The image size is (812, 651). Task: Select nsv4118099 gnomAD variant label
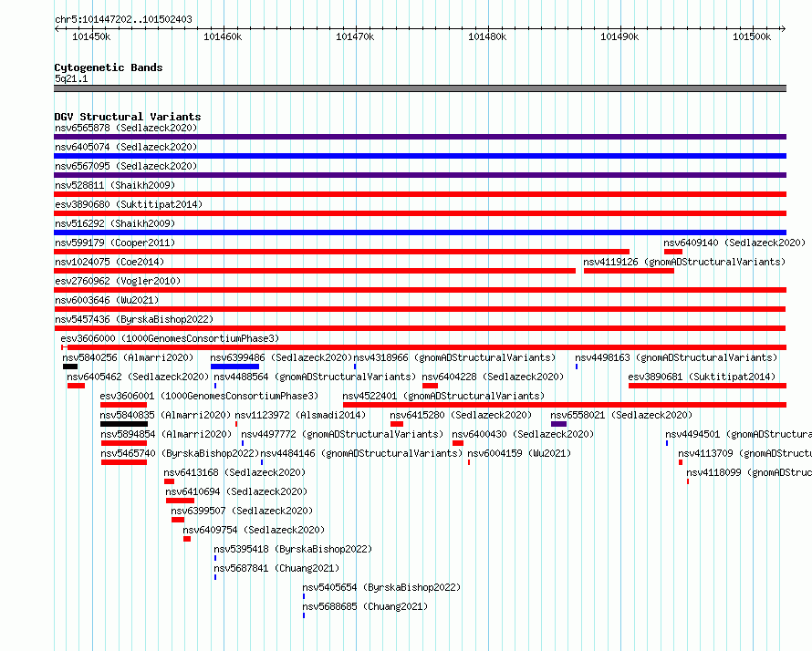[x=749, y=472]
